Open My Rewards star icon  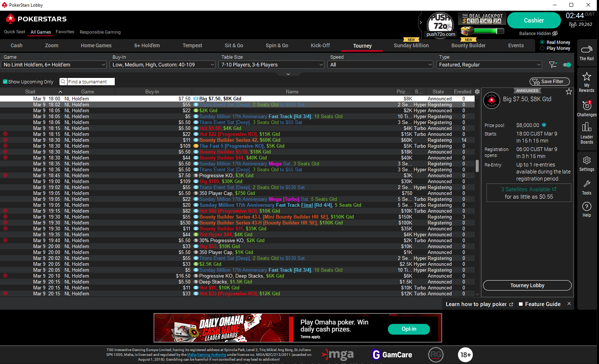tap(586, 82)
